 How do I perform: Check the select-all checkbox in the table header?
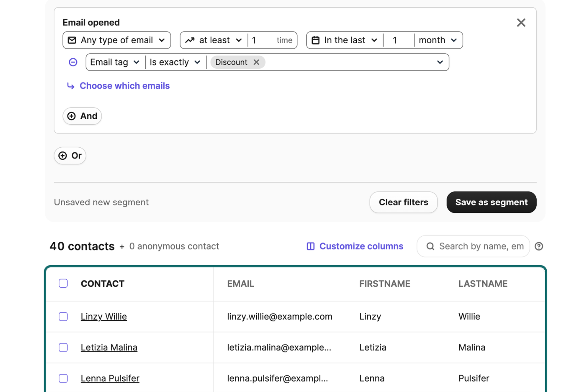[x=63, y=283]
